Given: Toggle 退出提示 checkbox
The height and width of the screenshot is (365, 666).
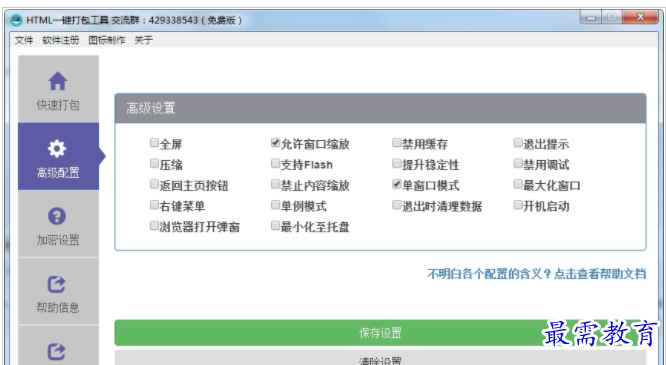Looking at the screenshot, I should [x=518, y=143].
